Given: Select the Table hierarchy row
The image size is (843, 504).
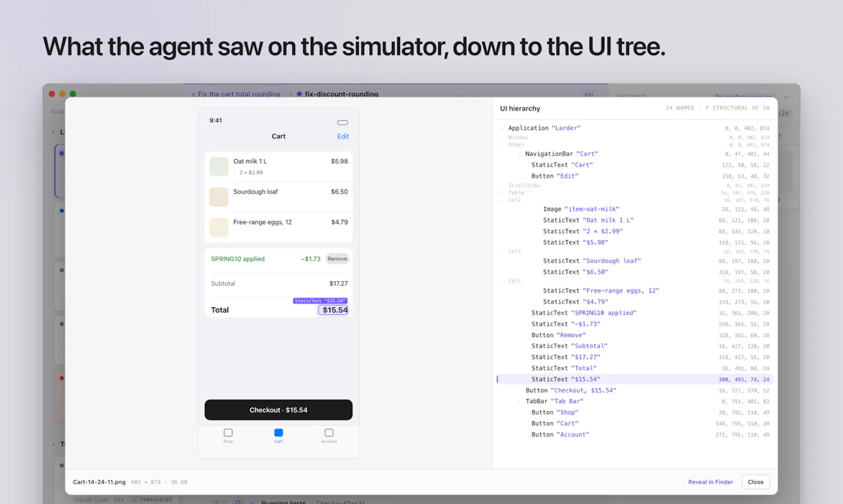Looking at the screenshot, I should (634, 193).
